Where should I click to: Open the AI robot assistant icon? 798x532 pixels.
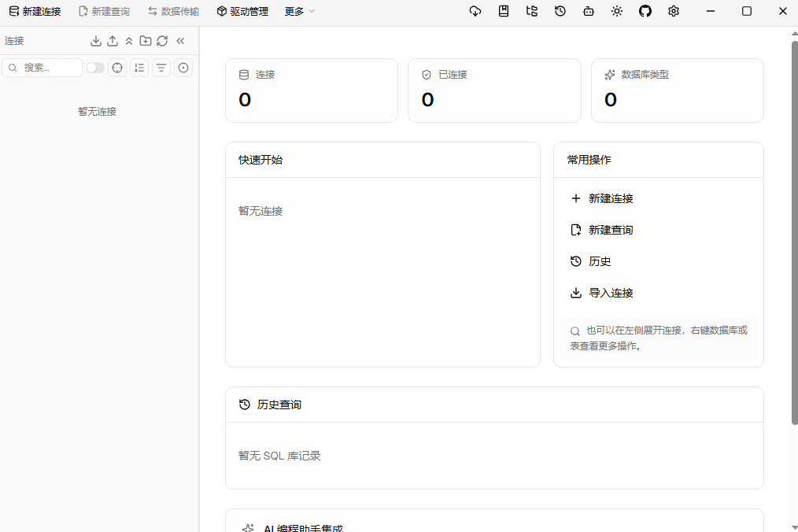coord(589,11)
